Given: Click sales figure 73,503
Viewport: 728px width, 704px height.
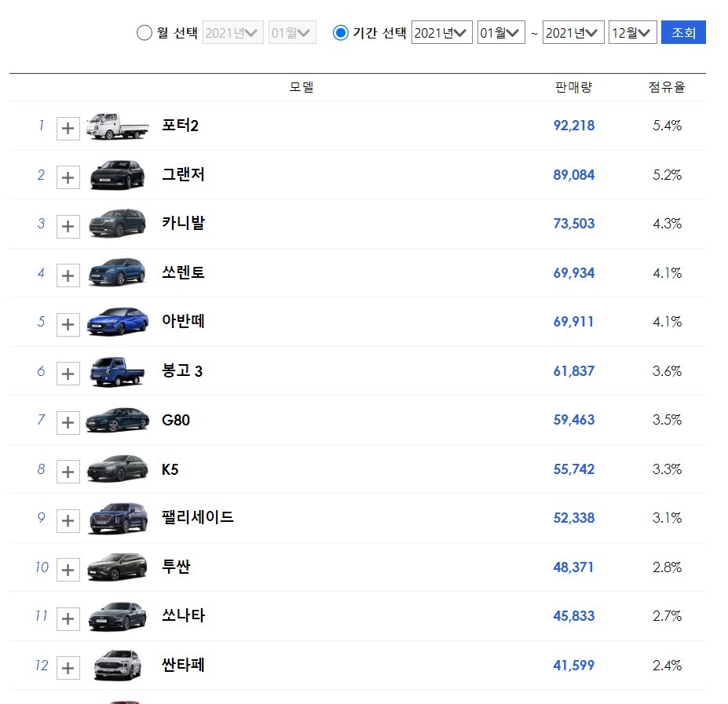Looking at the screenshot, I should coord(574,224).
